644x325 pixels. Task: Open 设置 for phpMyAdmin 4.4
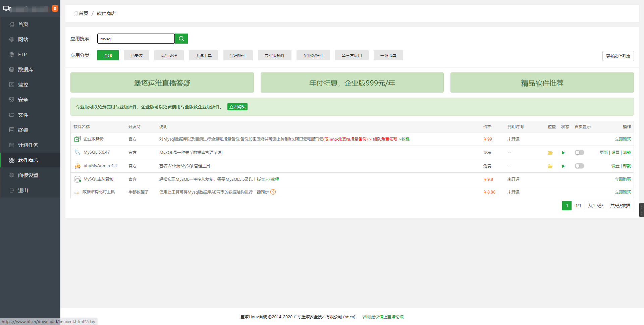(615, 166)
